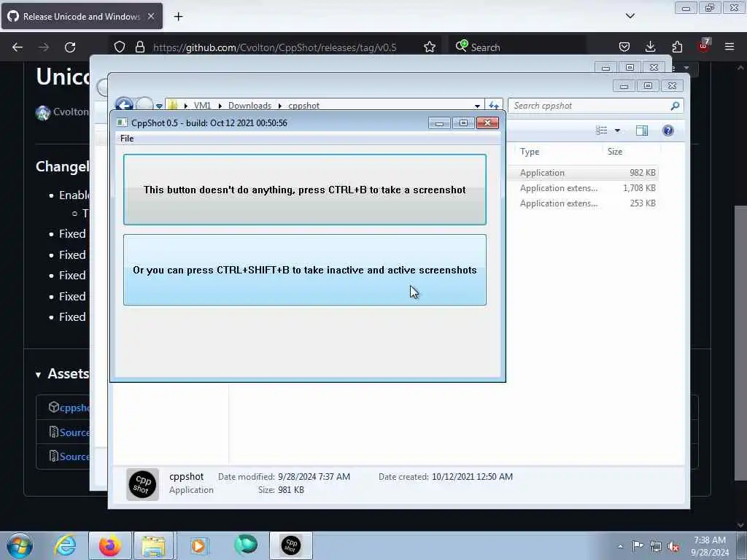The width and height of the screenshot is (747, 560).
Task: Open Explorer help icon
Action: point(668,131)
